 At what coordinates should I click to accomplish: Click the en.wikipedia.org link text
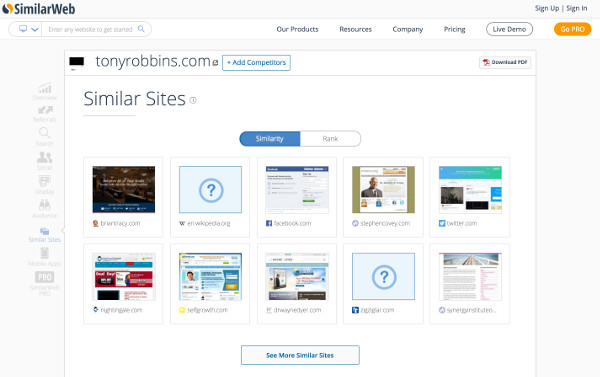(x=209, y=223)
